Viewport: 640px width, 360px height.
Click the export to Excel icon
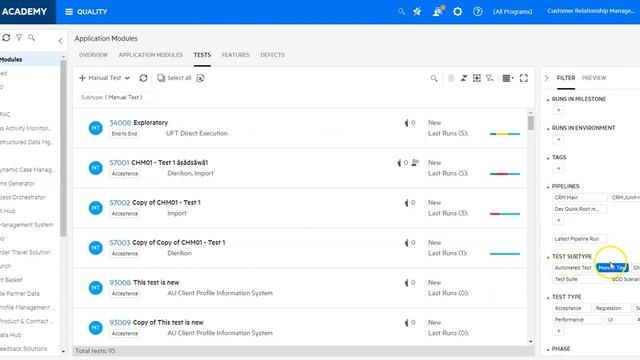pos(200,78)
